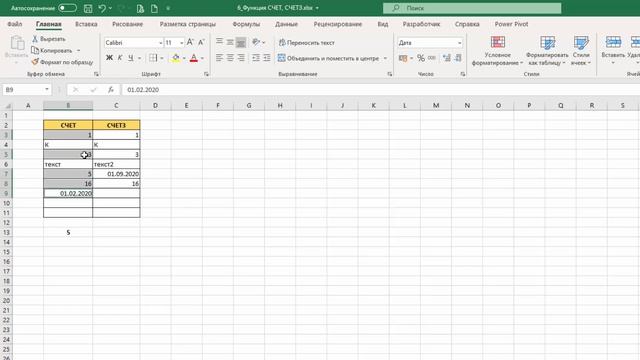Create a new blank file from quick access
640x360 pixels.
tap(154, 8)
